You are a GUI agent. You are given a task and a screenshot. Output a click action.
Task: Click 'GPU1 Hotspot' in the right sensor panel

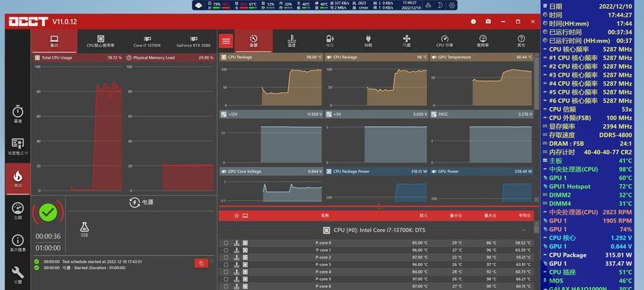pos(570,186)
